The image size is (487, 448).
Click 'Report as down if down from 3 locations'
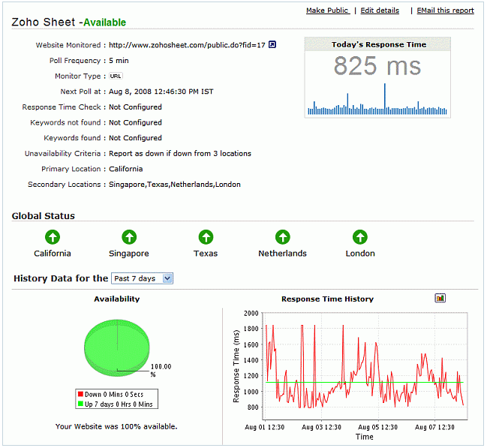(x=180, y=154)
